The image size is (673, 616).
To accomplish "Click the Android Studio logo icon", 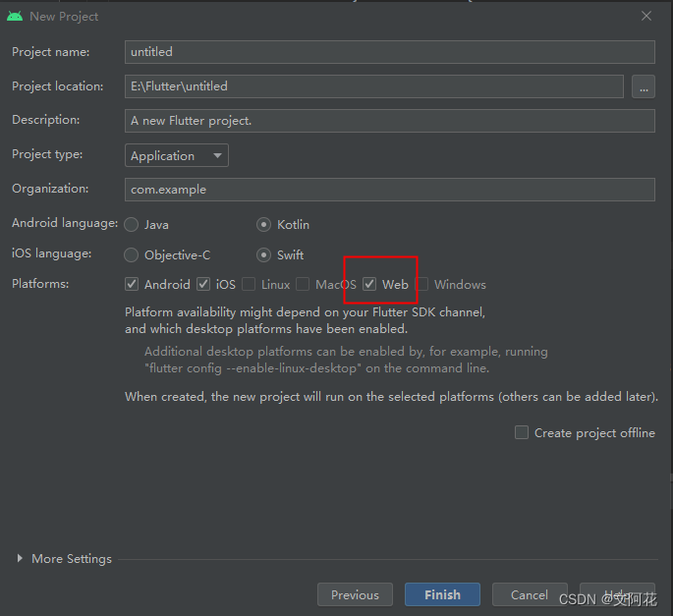I will [x=15, y=17].
